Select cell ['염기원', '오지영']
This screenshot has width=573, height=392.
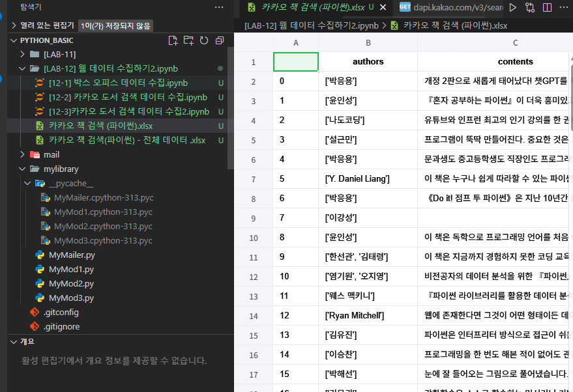tap(368, 276)
